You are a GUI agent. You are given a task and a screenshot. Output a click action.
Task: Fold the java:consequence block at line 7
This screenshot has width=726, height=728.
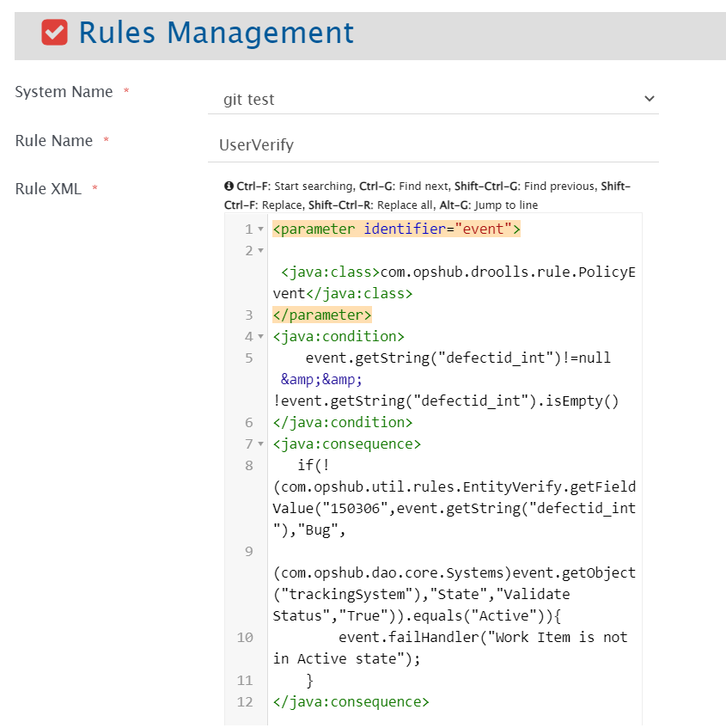[261, 444]
